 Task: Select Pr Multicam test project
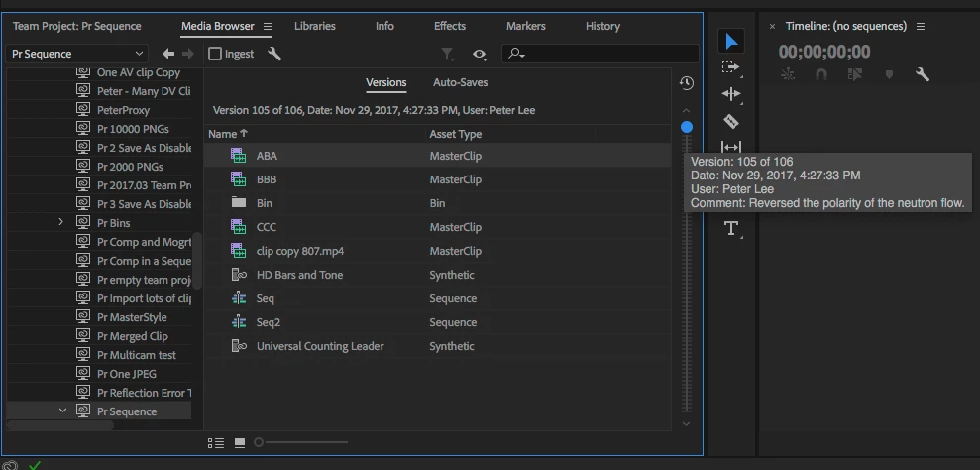point(137,355)
